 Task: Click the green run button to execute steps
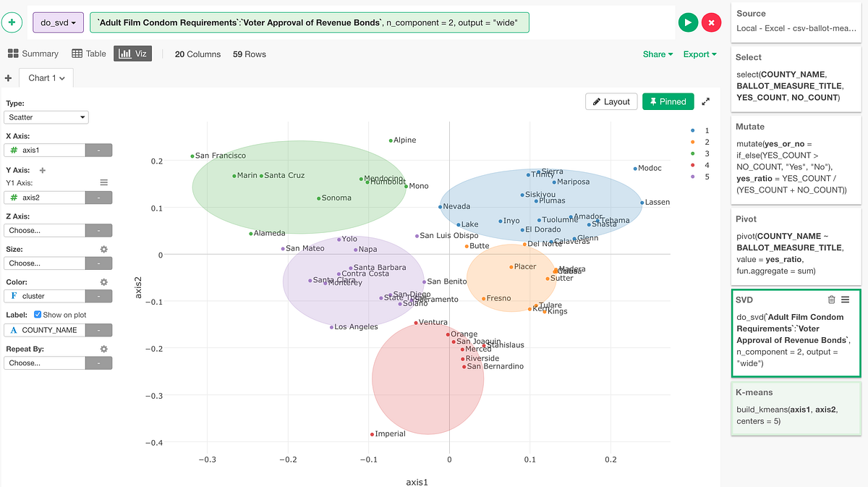click(x=687, y=22)
